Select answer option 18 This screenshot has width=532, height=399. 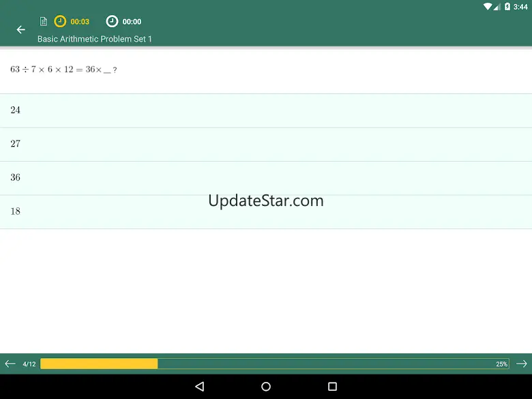pyautogui.click(x=266, y=212)
